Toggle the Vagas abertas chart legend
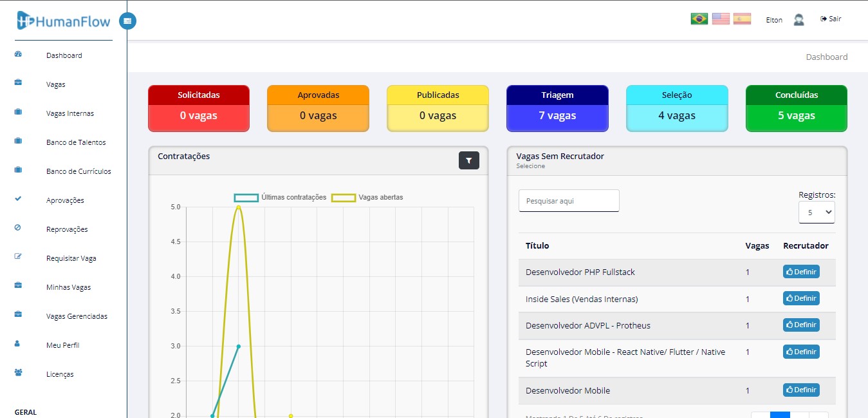Screen dimensions: 868x418 pyautogui.click(x=367, y=197)
